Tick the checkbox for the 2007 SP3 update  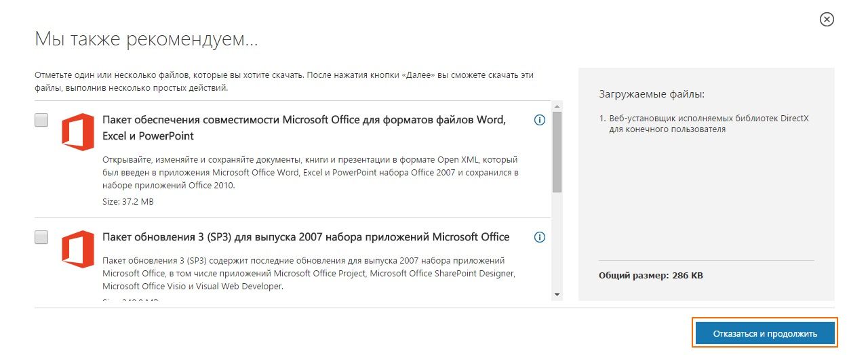tap(41, 237)
